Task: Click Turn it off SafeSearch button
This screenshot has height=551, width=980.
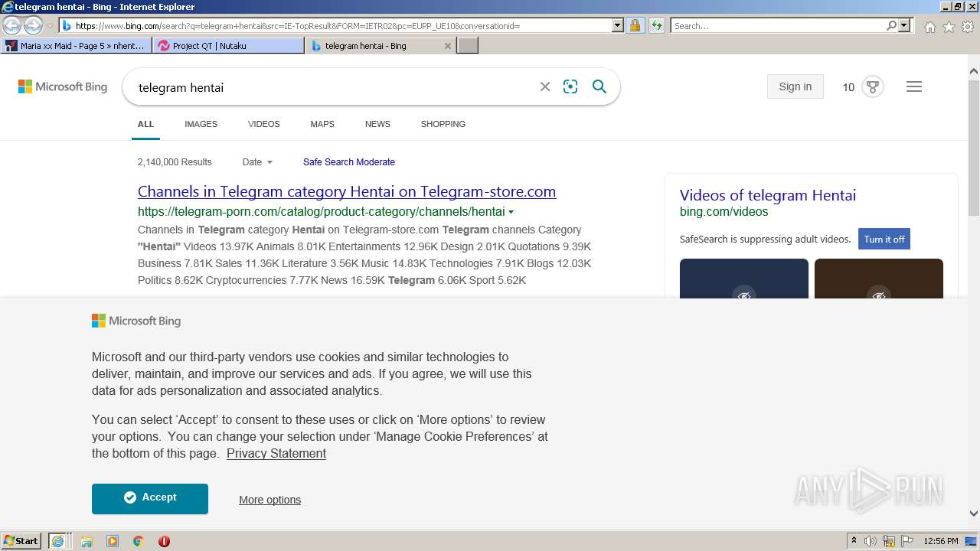Action: pos(884,239)
